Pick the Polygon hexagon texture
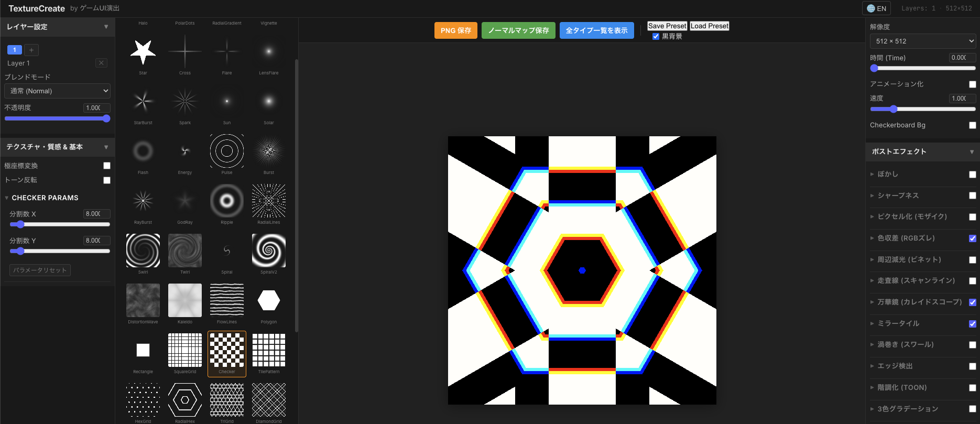The image size is (980, 424). click(268, 300)
